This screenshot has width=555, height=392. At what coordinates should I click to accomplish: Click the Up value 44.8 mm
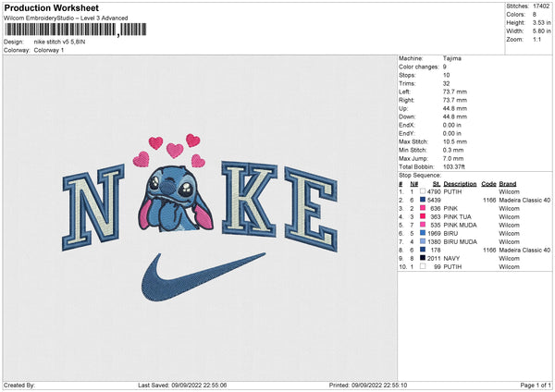(455, 108)
